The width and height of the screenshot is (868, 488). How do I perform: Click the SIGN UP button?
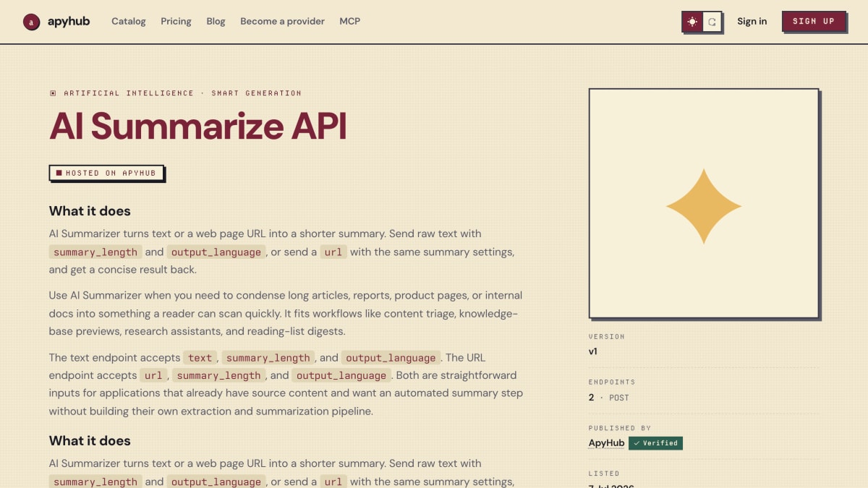pos(814,21)
